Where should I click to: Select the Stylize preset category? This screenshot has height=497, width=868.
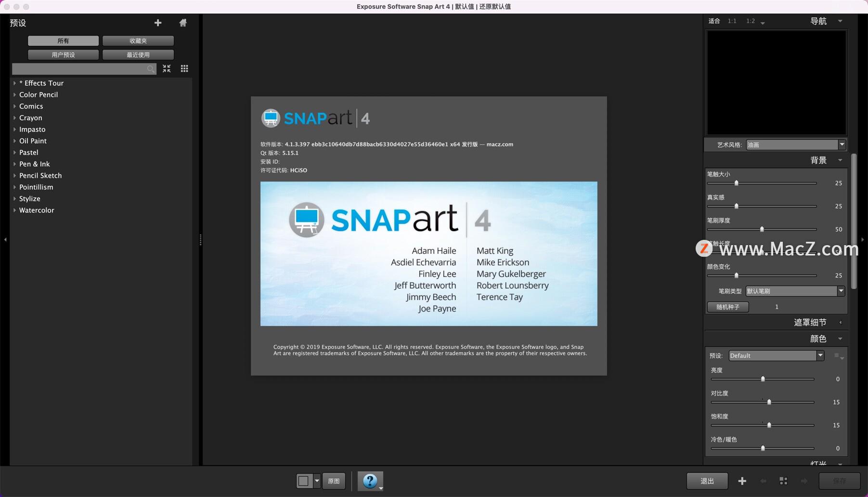30,199
